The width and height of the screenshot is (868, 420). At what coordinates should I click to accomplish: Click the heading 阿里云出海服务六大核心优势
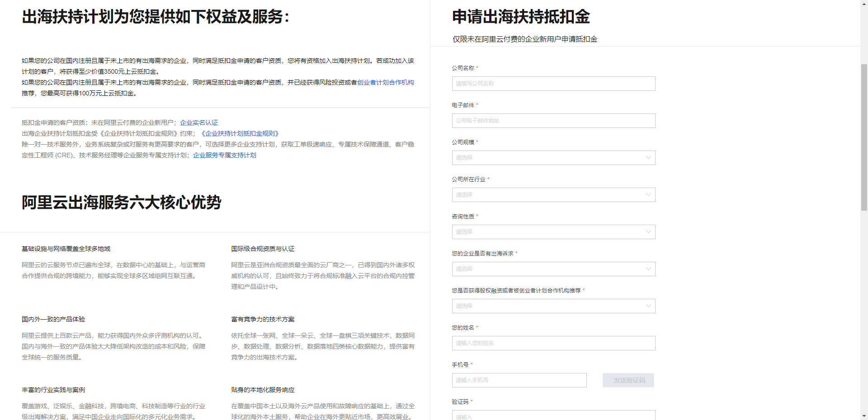[x=122, y=203]
